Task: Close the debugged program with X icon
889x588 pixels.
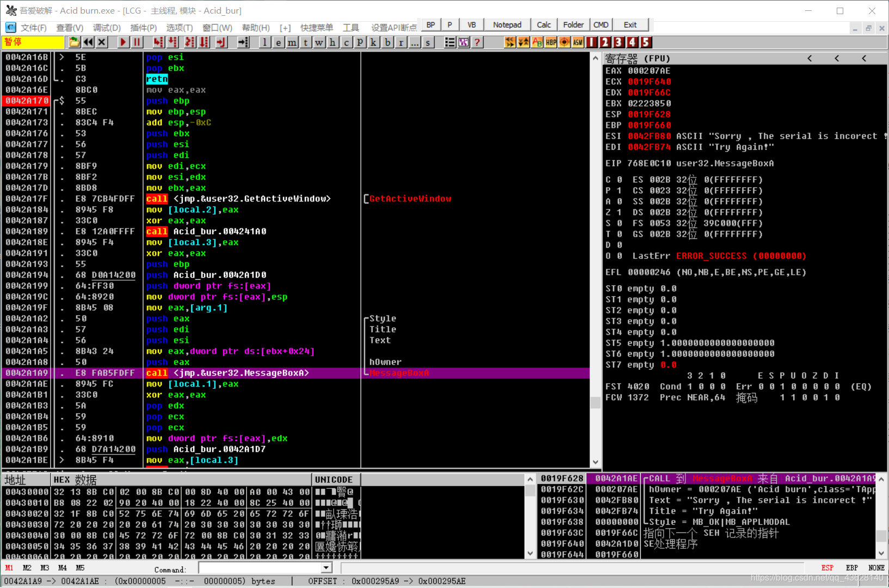Action: click(102, 42)
